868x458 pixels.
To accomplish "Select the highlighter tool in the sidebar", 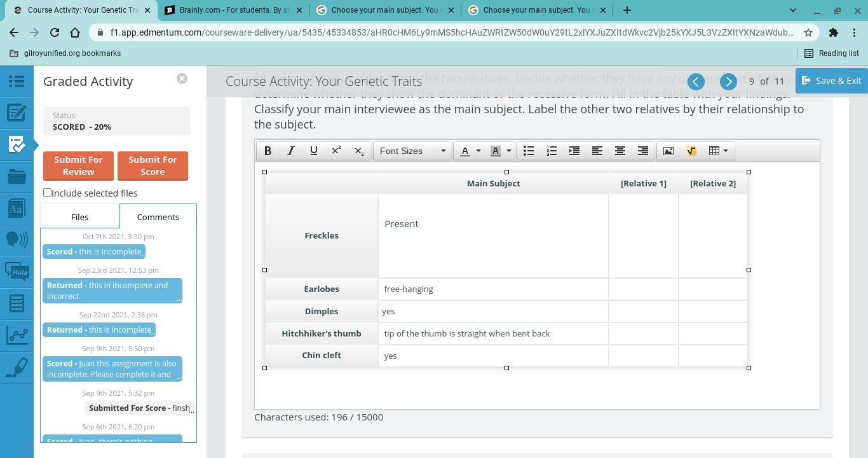I will [x=17, y=367].
